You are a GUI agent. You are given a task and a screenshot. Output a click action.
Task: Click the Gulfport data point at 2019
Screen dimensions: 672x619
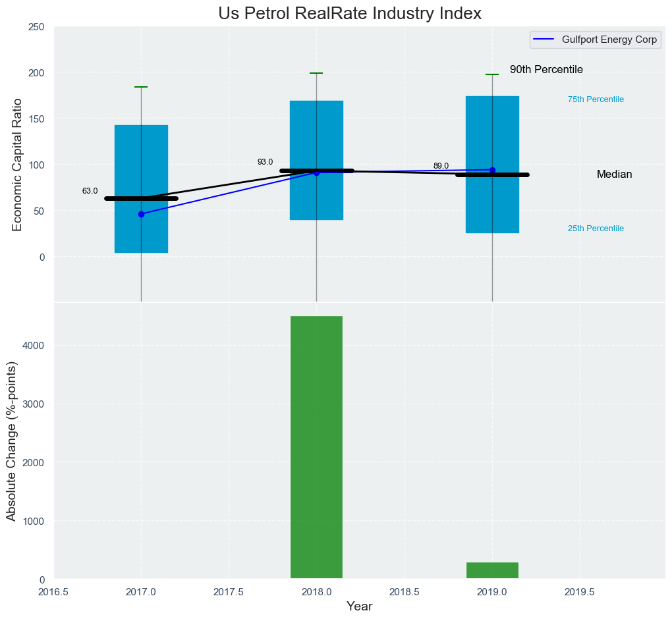[x=492, y=170]
